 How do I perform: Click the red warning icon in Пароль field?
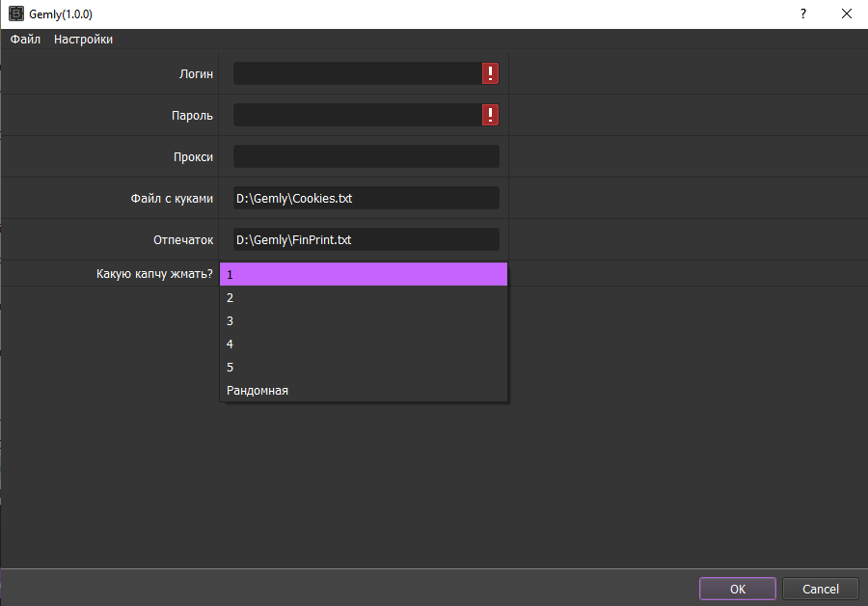pos(491,116)
